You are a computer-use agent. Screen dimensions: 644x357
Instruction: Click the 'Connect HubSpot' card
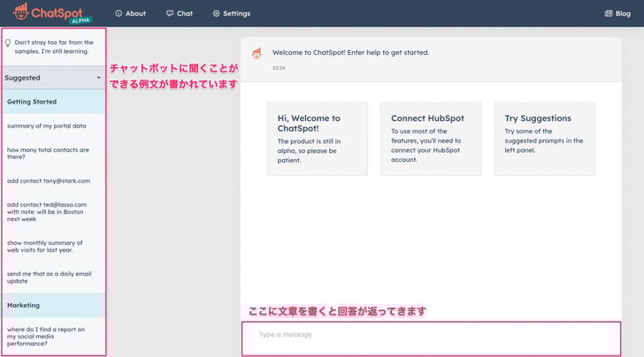pyautogui.click(x=431, y=139)
